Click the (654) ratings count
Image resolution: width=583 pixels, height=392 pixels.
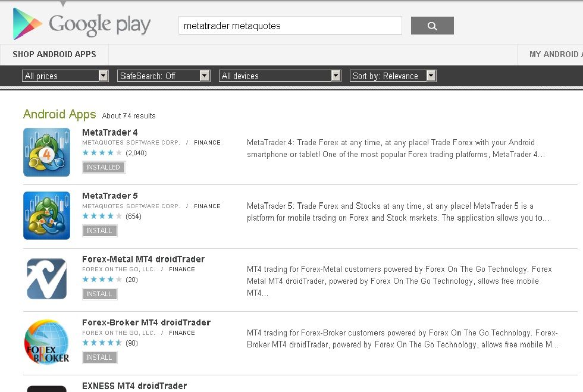133,217
